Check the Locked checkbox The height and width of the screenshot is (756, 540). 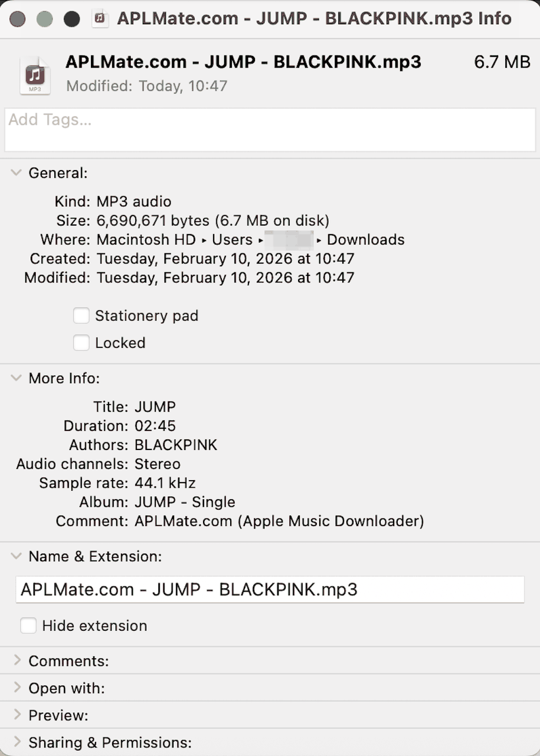(81, 343)
